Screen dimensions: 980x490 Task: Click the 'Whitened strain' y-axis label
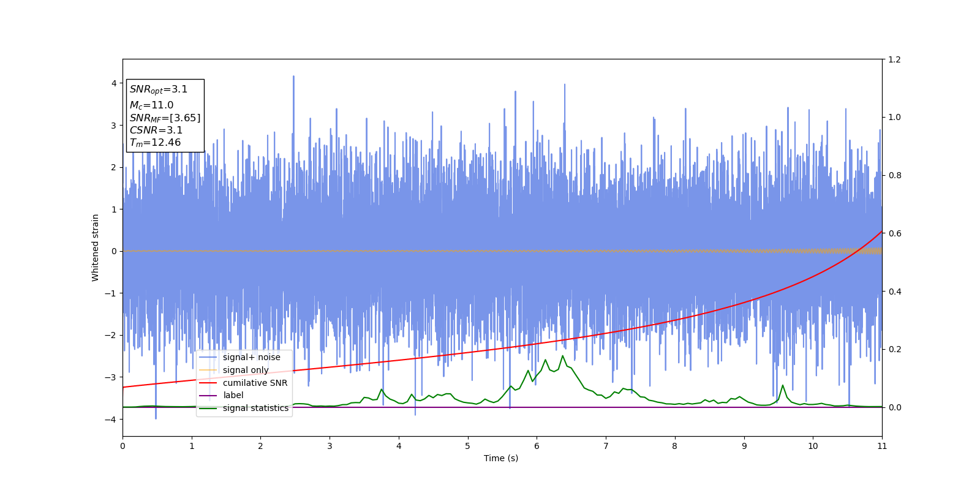coord(96,247)
